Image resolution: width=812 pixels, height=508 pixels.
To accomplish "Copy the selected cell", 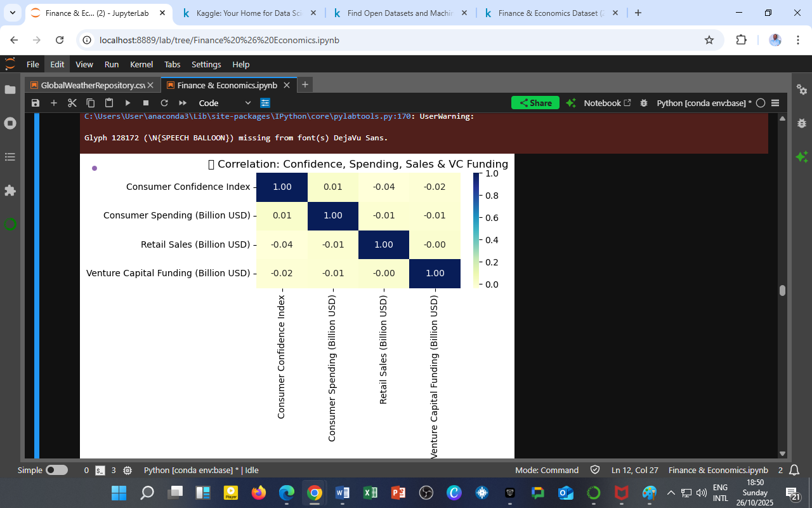I will pos(90,102).
